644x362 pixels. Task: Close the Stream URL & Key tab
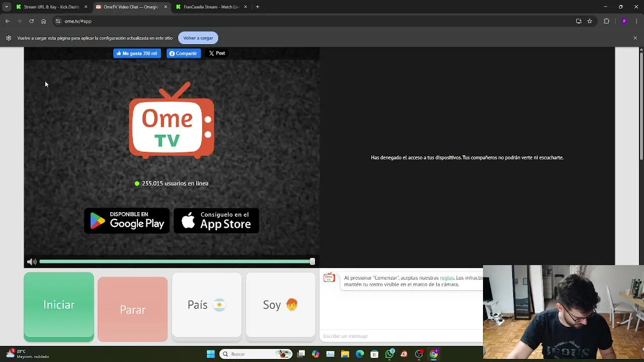86,7
